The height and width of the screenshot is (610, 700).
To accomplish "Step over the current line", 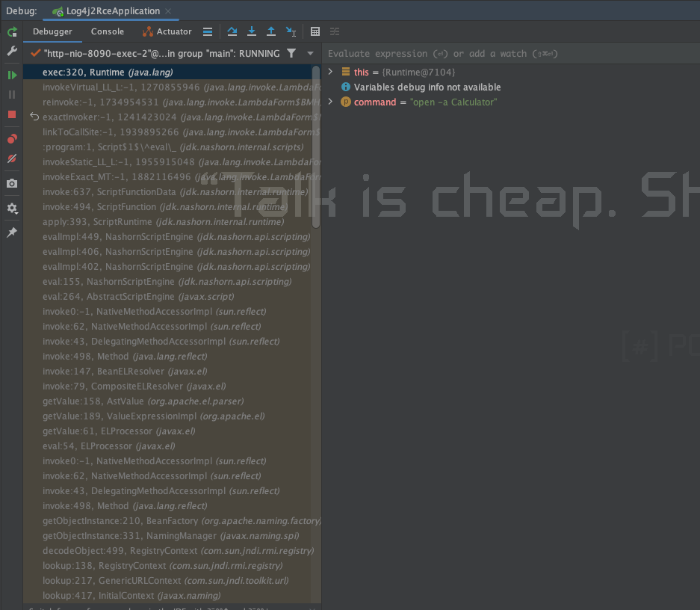I will click(232, 31).
